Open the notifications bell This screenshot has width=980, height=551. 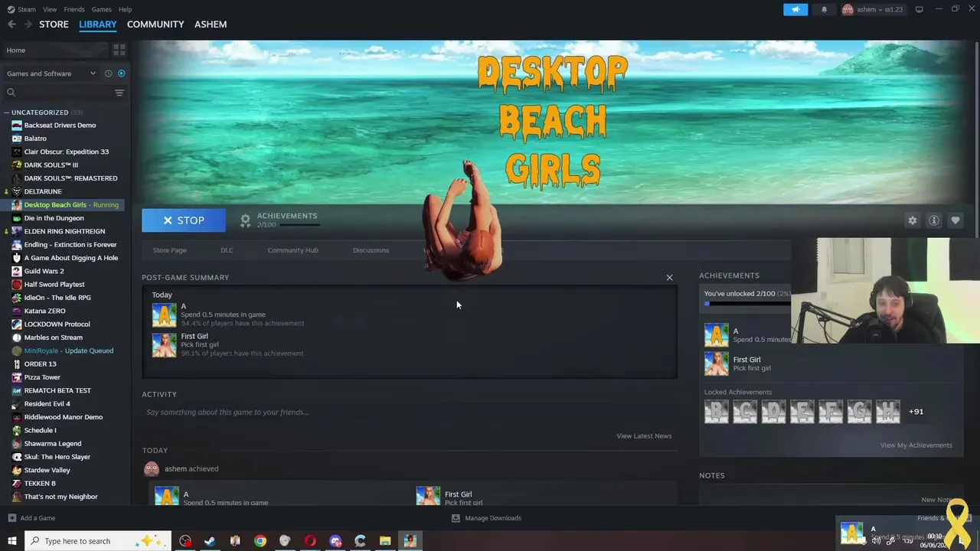click(824, 9)
